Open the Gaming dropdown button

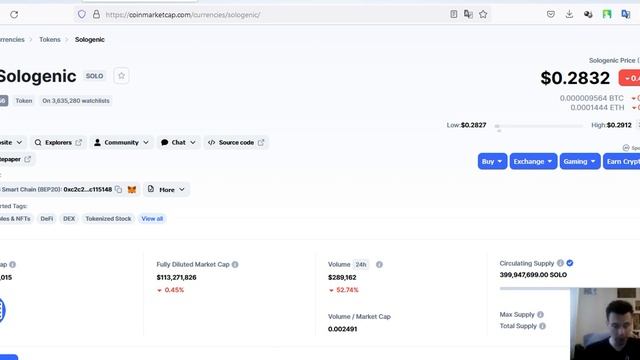(x=580, y=161)
